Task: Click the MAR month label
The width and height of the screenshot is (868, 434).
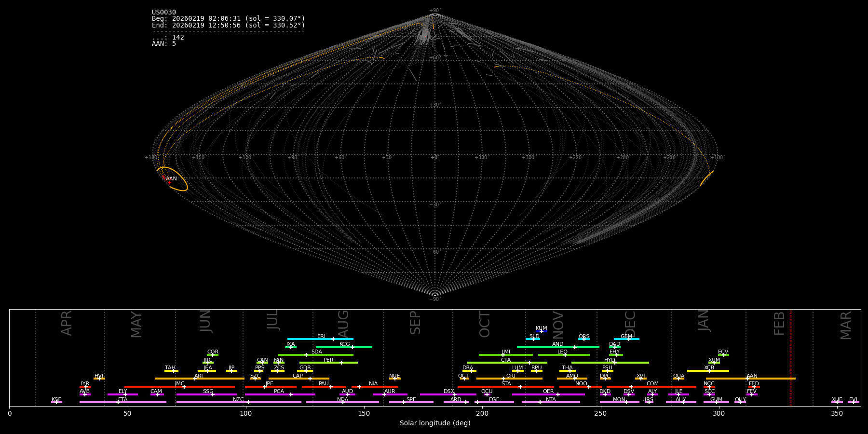Action: pos(846,325)
